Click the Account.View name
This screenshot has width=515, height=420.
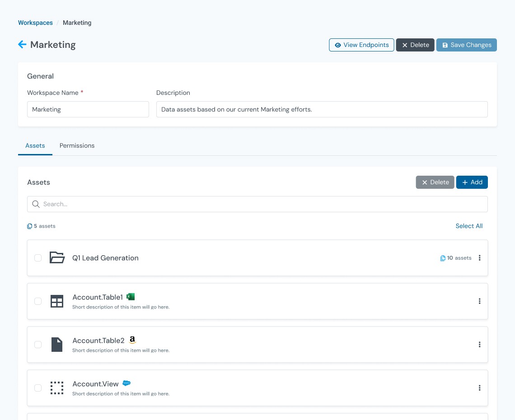tap(95, 384)
